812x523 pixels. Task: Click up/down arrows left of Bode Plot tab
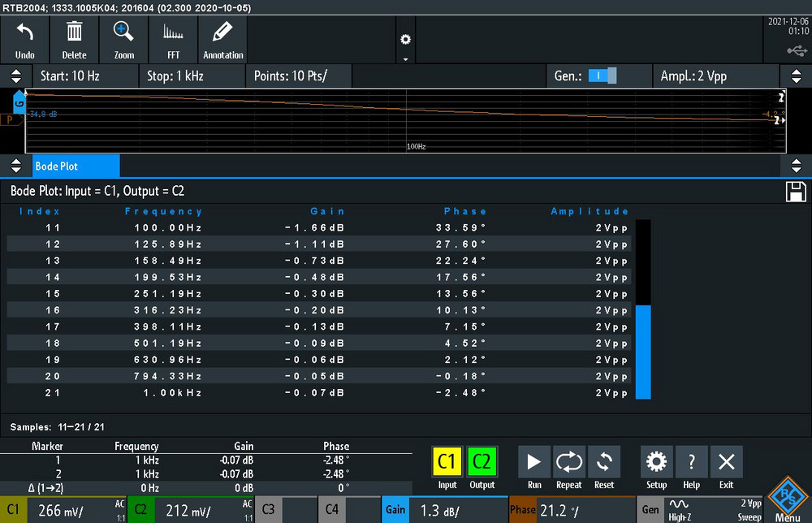16,166
